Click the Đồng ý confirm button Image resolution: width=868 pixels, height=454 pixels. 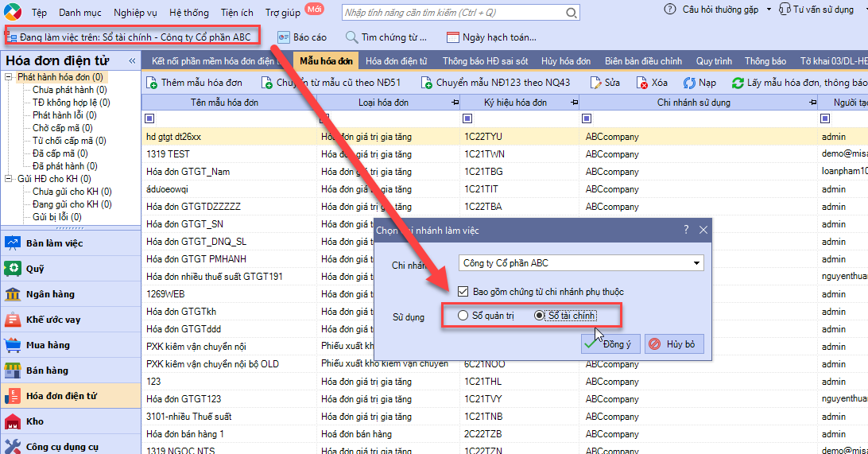coord(610,343)
